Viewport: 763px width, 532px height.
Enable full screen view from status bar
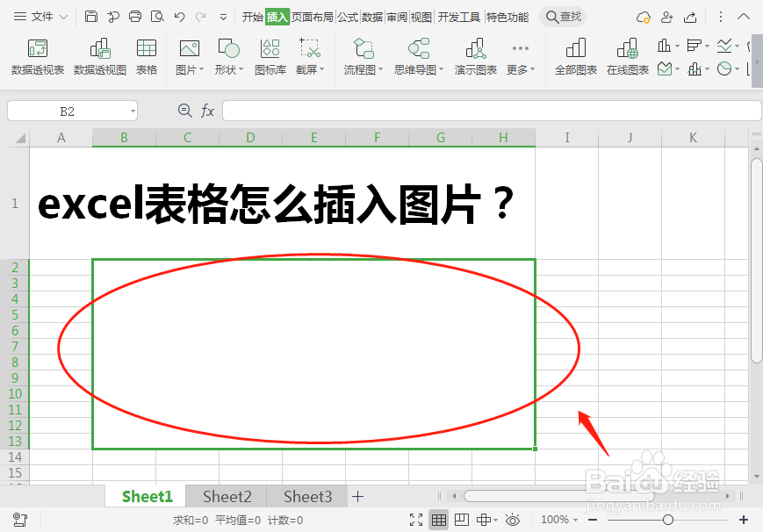pyautogui.click(x=417, y=520)
